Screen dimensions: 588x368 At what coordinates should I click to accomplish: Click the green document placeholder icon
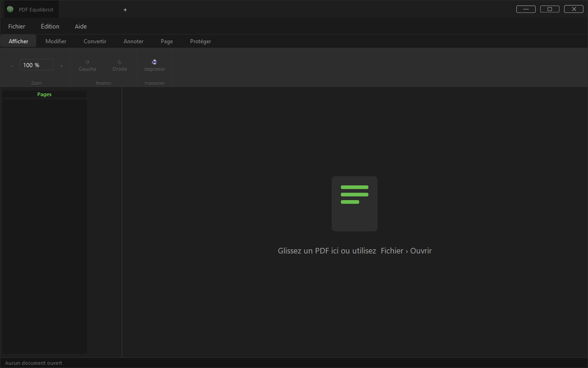[355, 204]
